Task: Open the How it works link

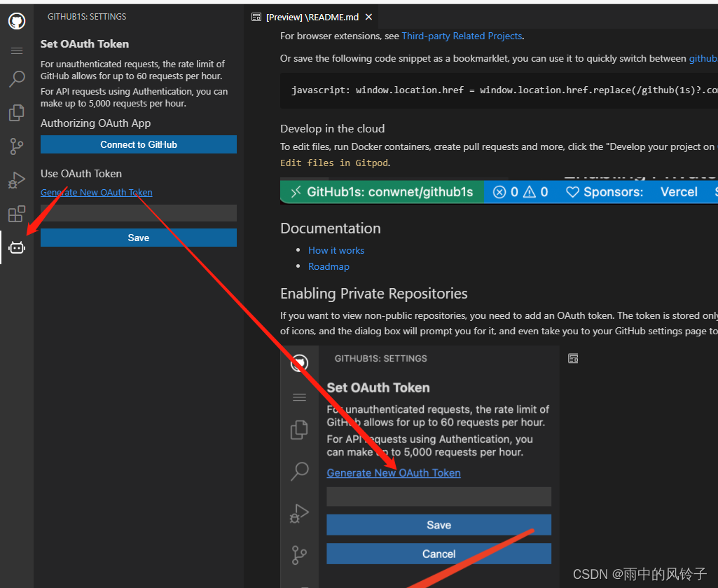Action: coord(336,250)
